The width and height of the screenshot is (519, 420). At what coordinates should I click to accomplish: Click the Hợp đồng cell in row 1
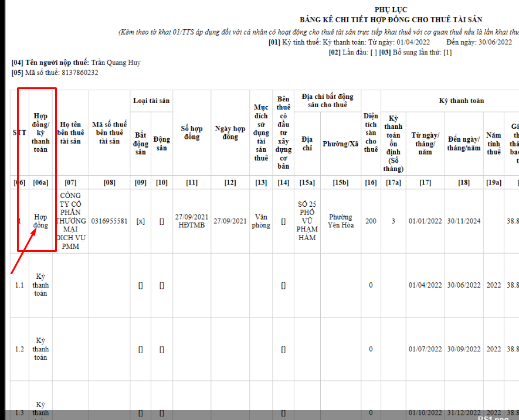click(40, 221)
